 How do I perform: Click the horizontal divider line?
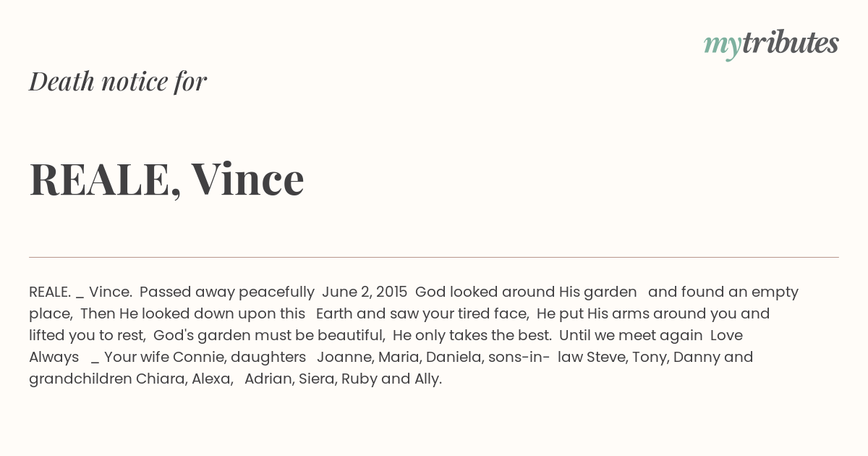point(434,257)
